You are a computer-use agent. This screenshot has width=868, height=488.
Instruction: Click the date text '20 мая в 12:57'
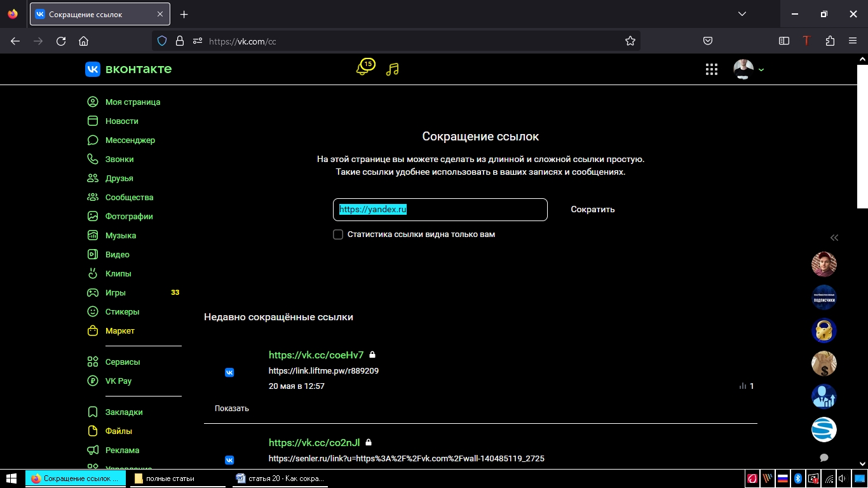point(297,386)
